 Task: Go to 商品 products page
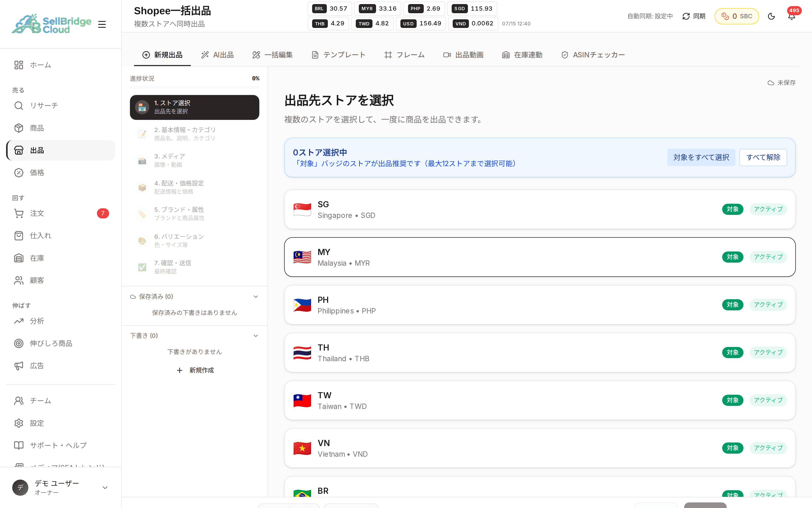61,128
